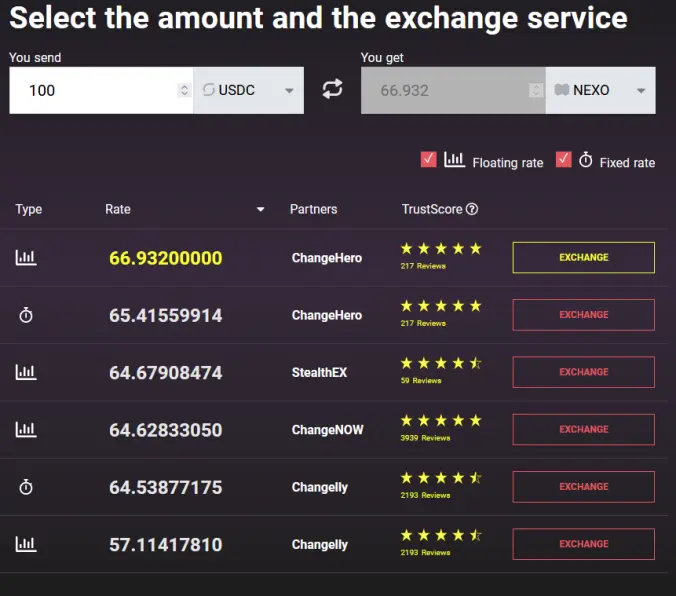The image size is (676, 596).
Task: Click the 59 Reviews link
Action: [421, 381]
